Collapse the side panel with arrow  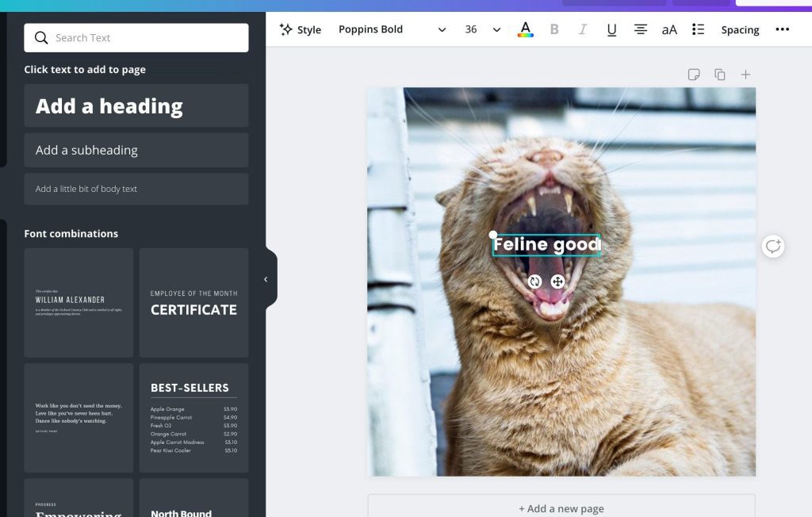tap(266, 279)
